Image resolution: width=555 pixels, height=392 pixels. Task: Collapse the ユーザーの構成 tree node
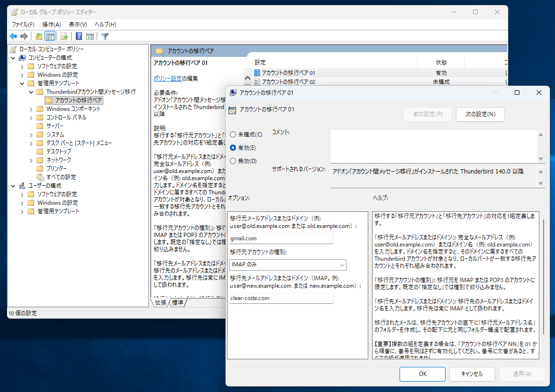(13, 185)
